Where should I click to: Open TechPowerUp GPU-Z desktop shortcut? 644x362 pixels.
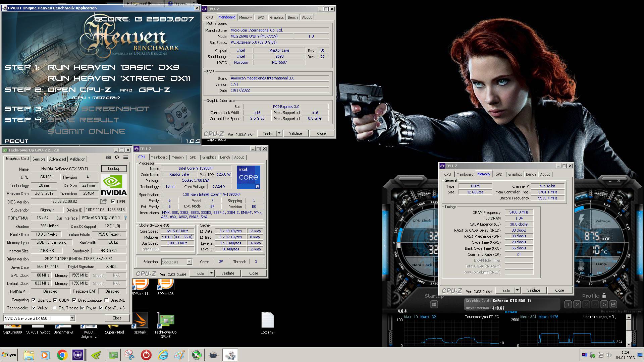(165, 325)
